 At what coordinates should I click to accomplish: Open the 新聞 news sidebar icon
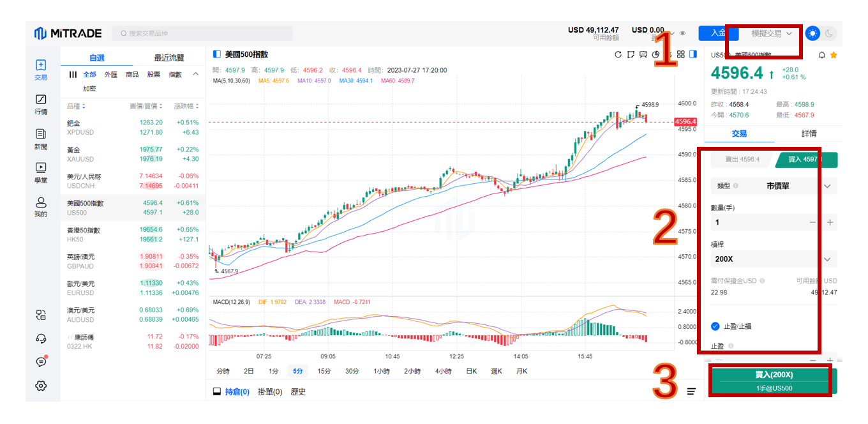[41, 138]
